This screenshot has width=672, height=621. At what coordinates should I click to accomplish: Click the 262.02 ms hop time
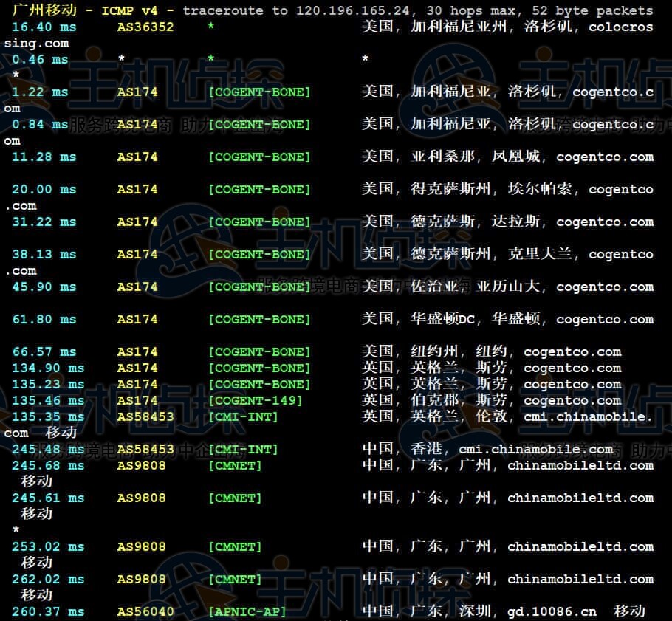tap(48, 580)
